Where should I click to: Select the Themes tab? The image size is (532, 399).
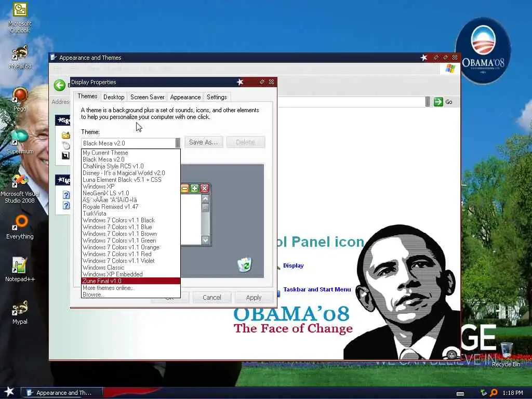[87, 96]
